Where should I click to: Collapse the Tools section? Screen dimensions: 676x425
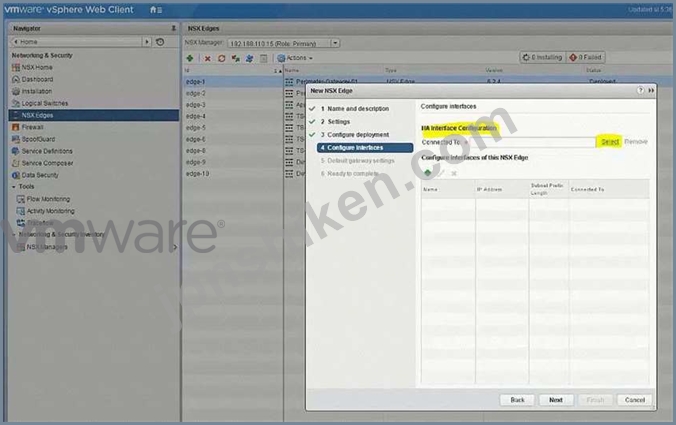tap(14, 187)
